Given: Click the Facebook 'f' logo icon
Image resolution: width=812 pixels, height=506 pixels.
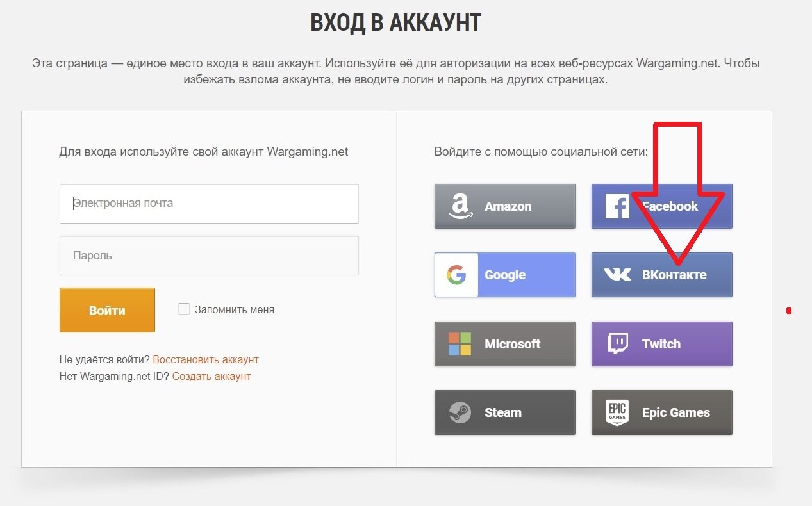Looking at the screenshot, I should [617, 207].
